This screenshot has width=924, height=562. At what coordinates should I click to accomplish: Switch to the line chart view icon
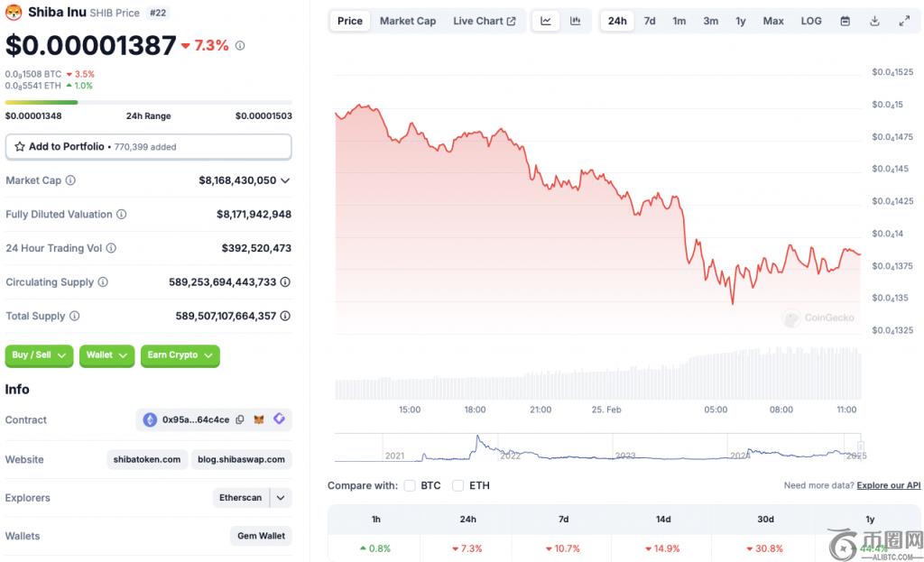coord(546,21)
